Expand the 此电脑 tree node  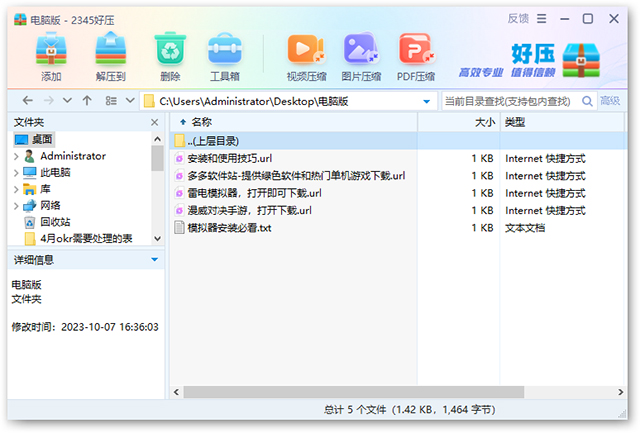[16, 172]
